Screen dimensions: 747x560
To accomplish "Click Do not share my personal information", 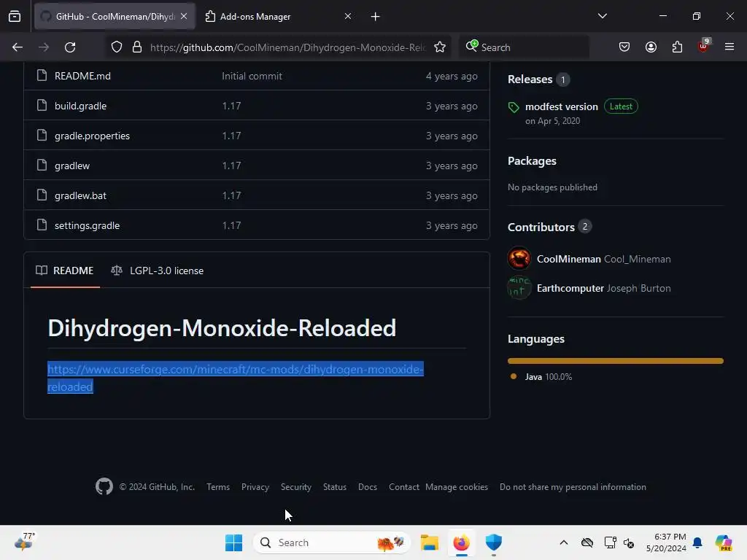I will 573,486.
